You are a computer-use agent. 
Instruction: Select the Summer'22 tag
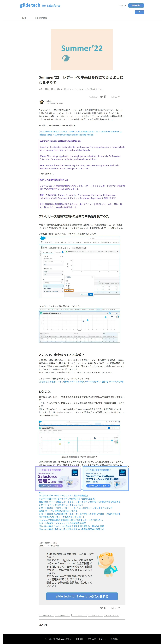coord(63,615)
